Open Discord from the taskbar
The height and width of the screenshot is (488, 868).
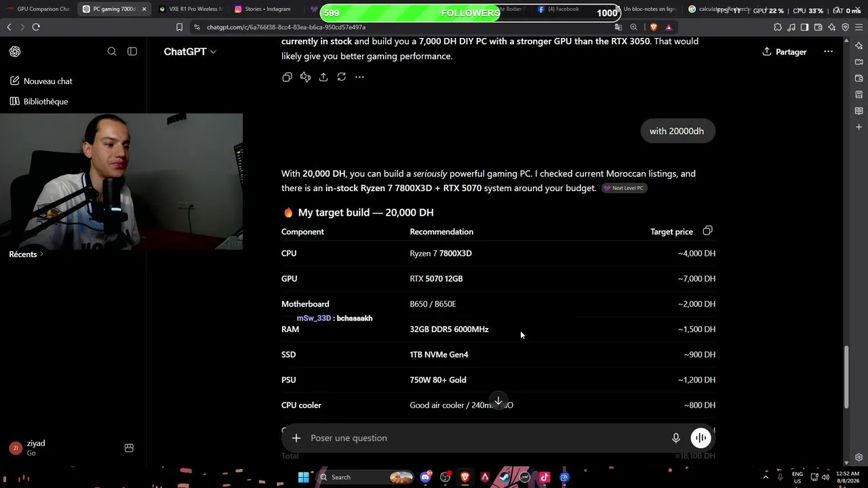(425, 477)
